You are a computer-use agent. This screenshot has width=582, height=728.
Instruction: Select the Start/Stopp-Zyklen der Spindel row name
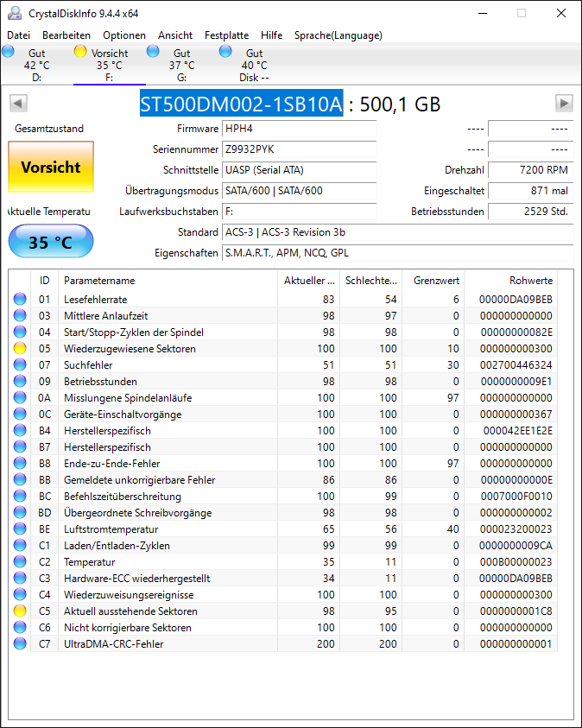point(134,332)
